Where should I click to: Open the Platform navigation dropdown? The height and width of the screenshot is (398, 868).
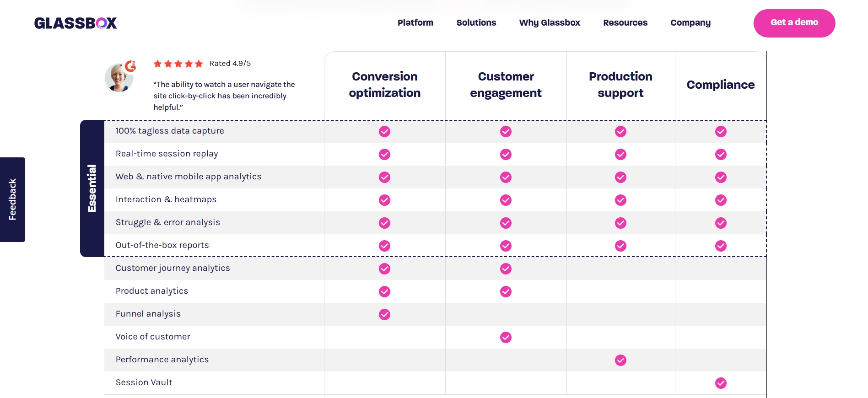pos(415,22)
